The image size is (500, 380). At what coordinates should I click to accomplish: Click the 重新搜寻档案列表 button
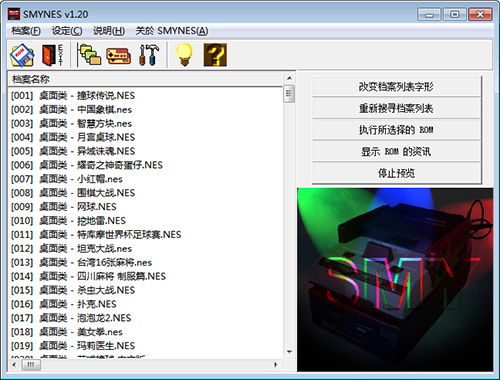(396, 108)
